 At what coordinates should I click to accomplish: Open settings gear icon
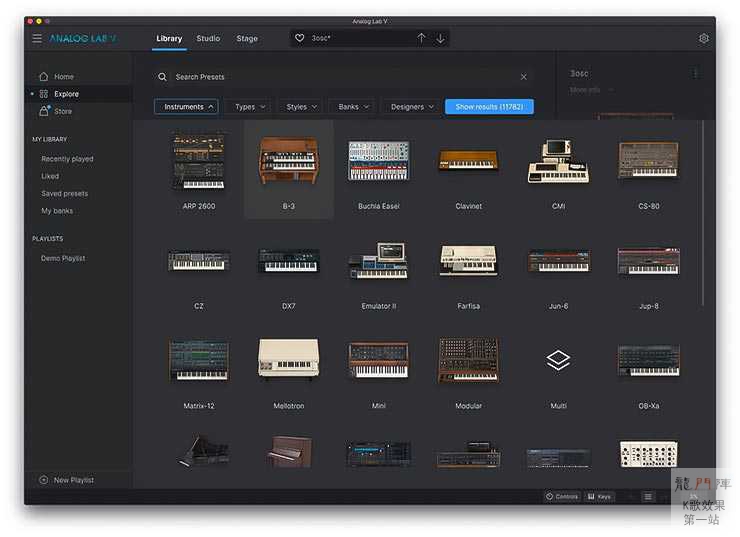point(703,38)
